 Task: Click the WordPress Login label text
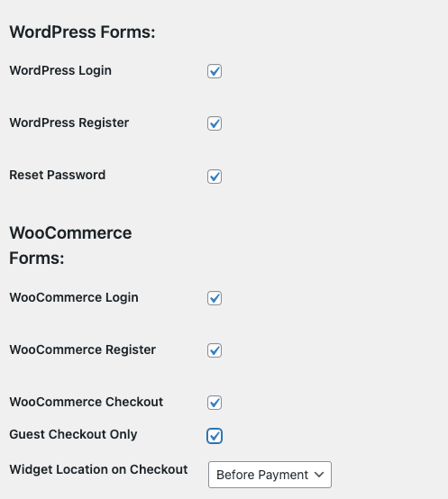point(60,70)
